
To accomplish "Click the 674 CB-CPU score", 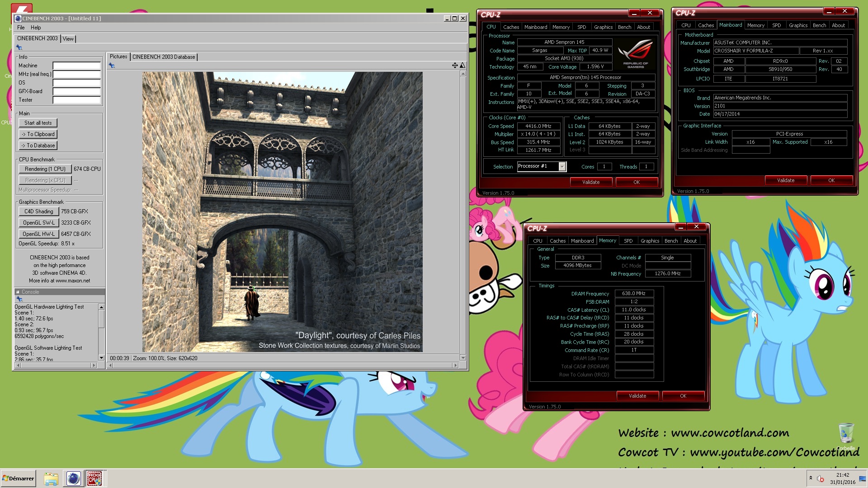I will 87,169.
